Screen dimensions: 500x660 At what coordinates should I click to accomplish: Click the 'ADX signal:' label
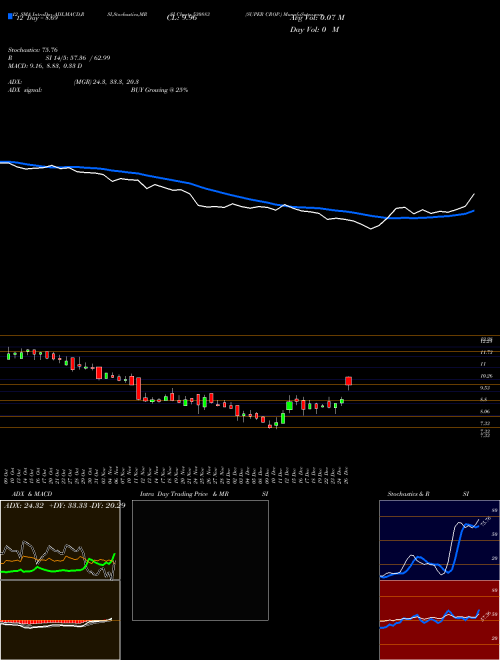[x=24, y=90]
